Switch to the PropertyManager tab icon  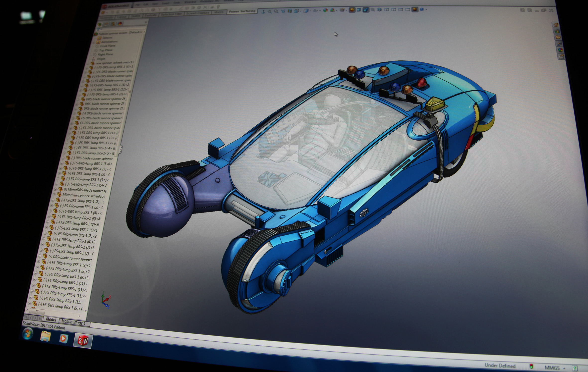pyautogui.click(x=106, y=24)
